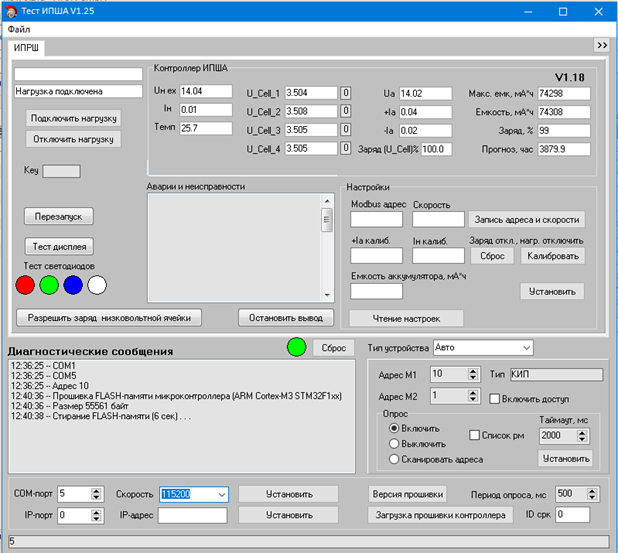The image size is (618, 553).
Task: Select the Выключить polling radio option
Action: [x=395, y=443]
